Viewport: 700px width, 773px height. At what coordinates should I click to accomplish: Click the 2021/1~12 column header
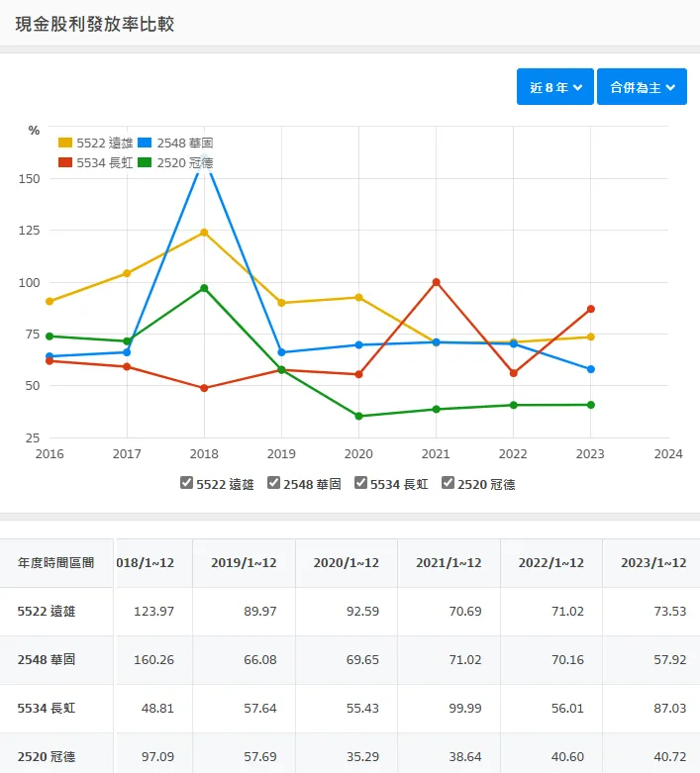(449, 563)
